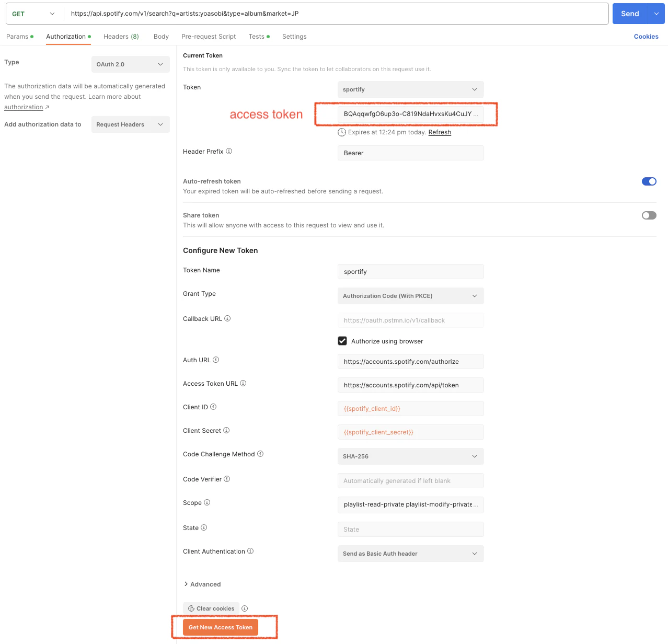Click the info icon beside Callback URL

227,318
